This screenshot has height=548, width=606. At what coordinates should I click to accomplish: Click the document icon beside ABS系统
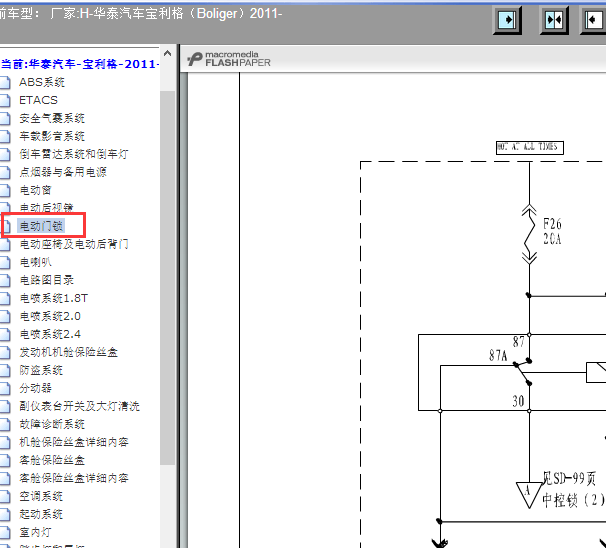click(x=5, y=82)
